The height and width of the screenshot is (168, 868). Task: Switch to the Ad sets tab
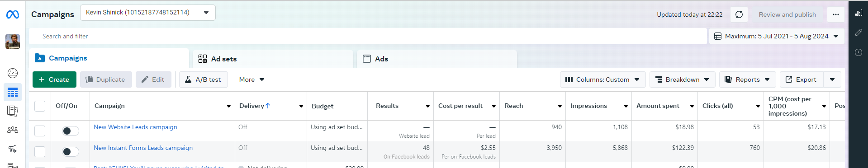click(273, 59)
